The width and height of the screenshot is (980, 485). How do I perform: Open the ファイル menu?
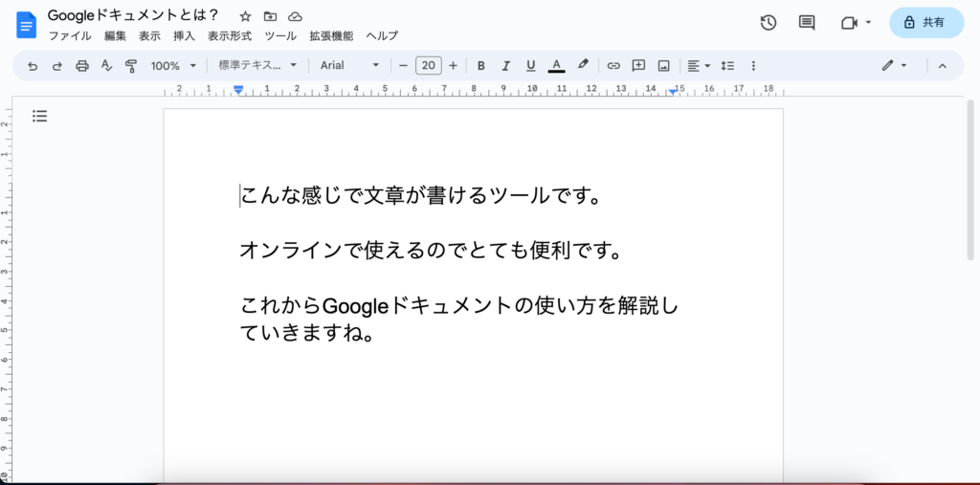click(69, 36)
